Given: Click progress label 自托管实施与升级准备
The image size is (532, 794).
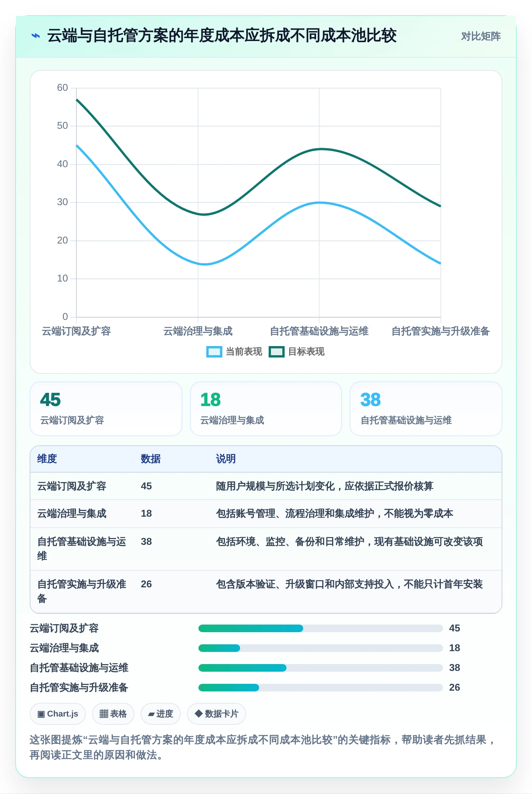Looking at the screenshot, I should (x=79, y=688).
